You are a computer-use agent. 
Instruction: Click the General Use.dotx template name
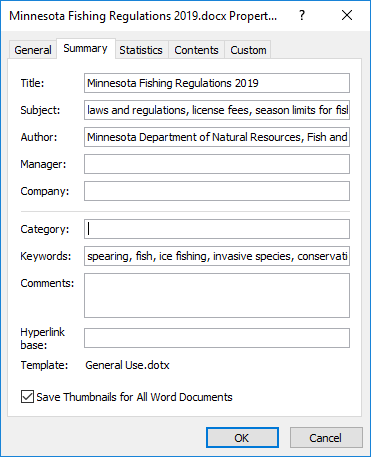click(x=127, y=365)
